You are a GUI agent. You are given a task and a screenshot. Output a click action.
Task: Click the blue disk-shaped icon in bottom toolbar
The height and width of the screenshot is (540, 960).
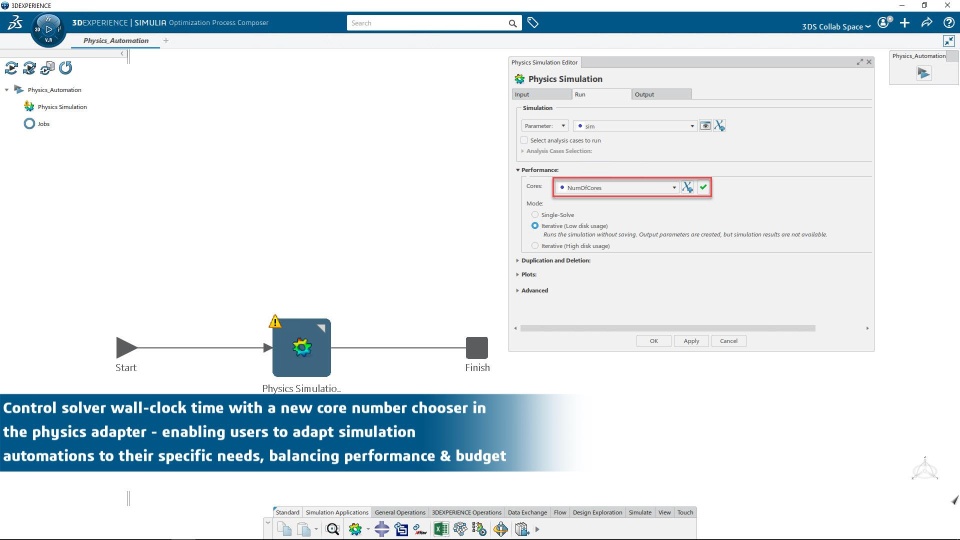click(x=381, y=529)
